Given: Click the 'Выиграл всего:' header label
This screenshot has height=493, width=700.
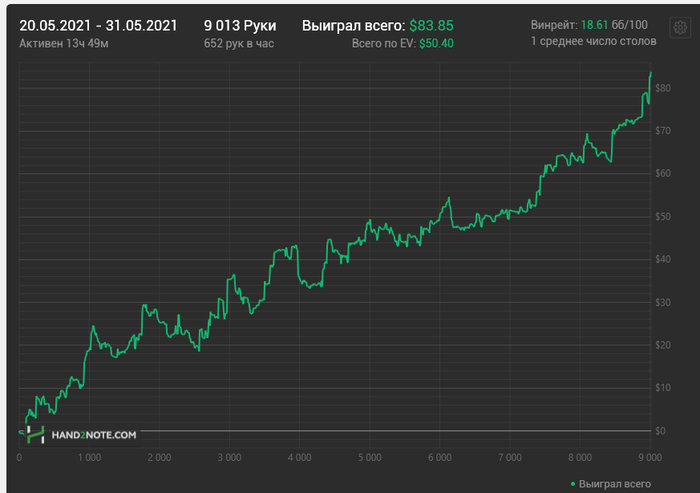Looking at the screenshot, I should click(x=354, y=26).
